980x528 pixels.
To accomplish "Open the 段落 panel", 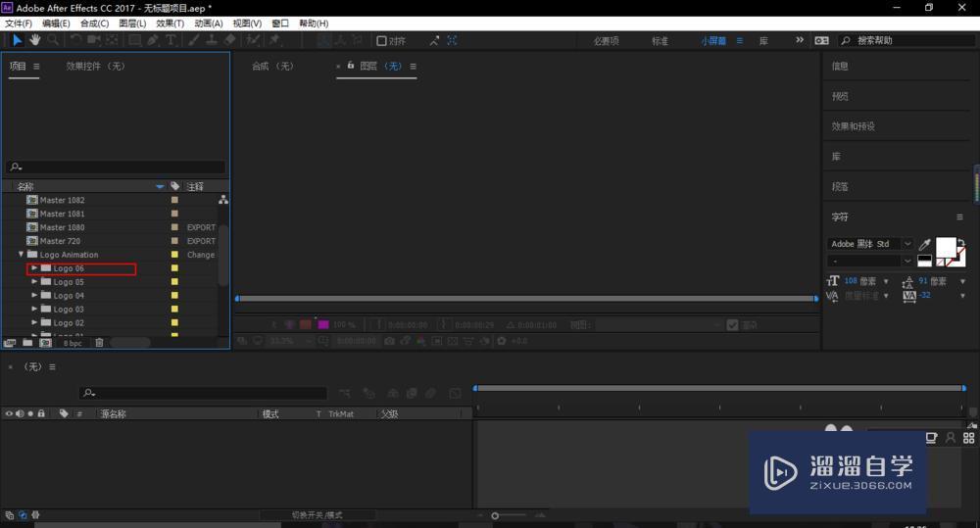I will (840, 187).
